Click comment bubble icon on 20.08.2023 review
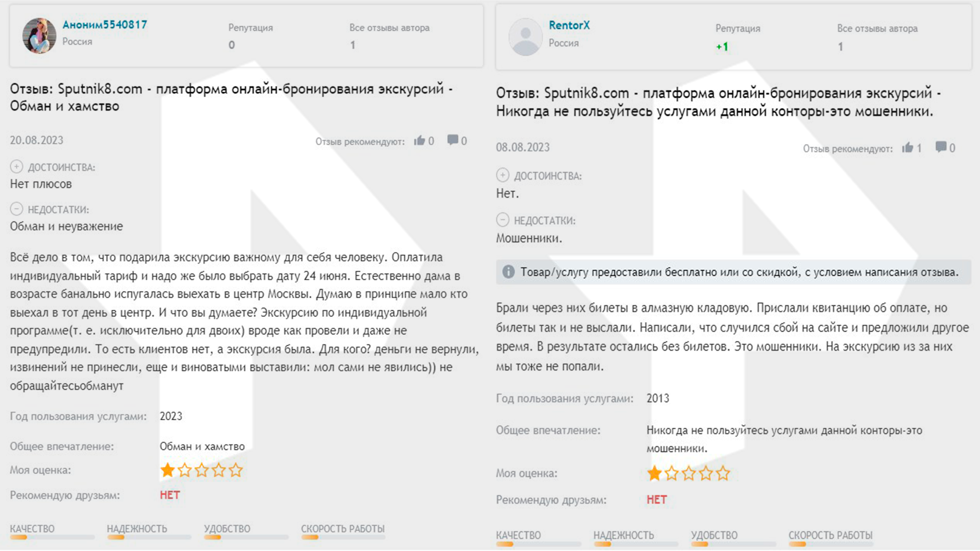Screen dimensions: 980x551 (452, 140)
